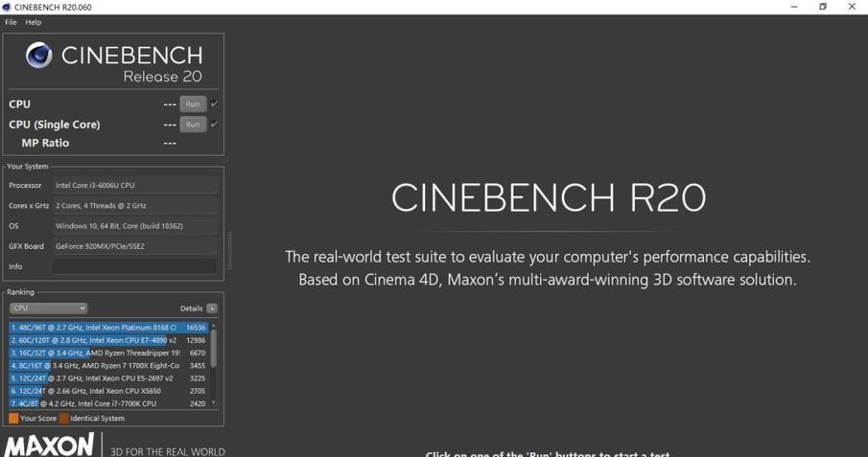868x457 pixels.
Task: Click the panel splitter handle
Action: [230, 251]
